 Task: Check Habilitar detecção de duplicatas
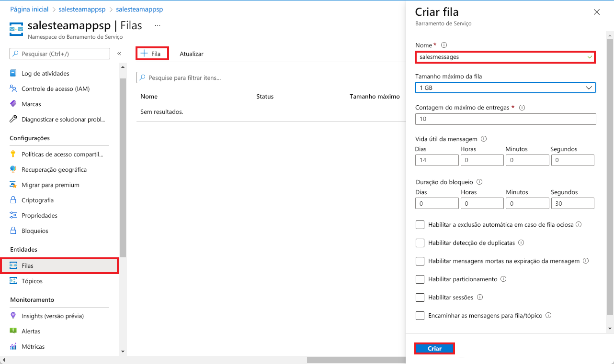pos(420,243)
